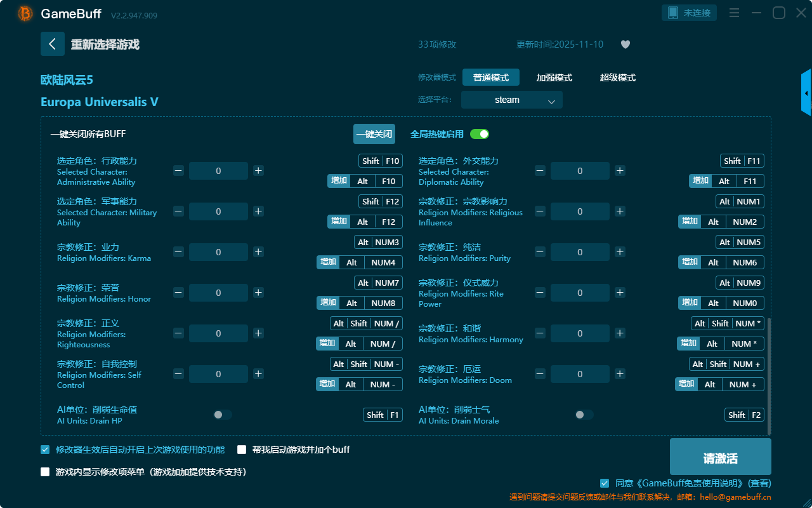Viewport: 812px width, 508px height.
Task: Increase Religion Modifiers Karma with plus
Action: [x=258, y=252]
